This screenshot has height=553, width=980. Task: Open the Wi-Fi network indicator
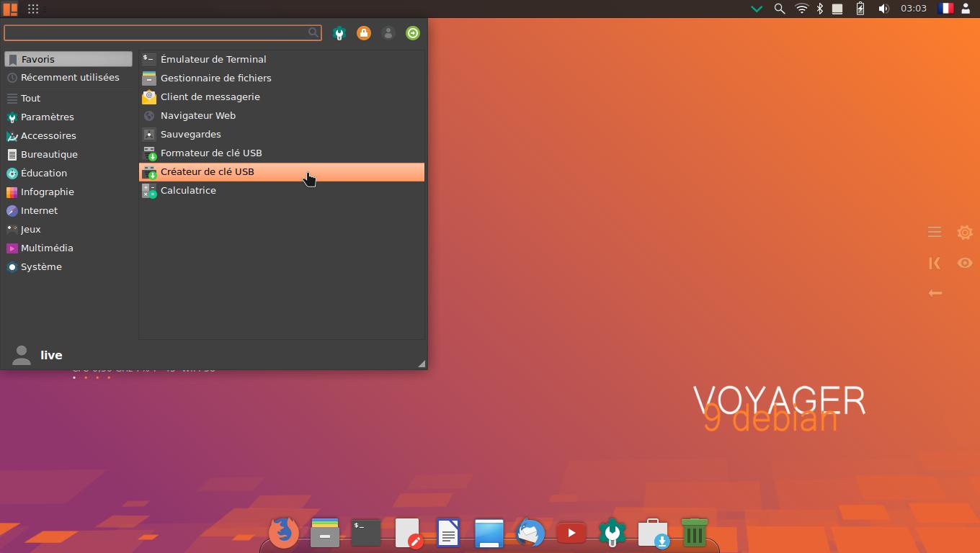coord(801,9)
